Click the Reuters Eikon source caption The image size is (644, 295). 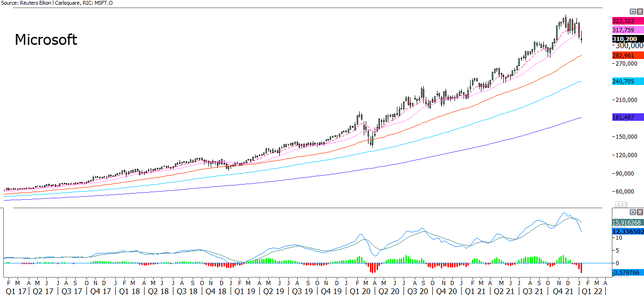click(57, 3)
